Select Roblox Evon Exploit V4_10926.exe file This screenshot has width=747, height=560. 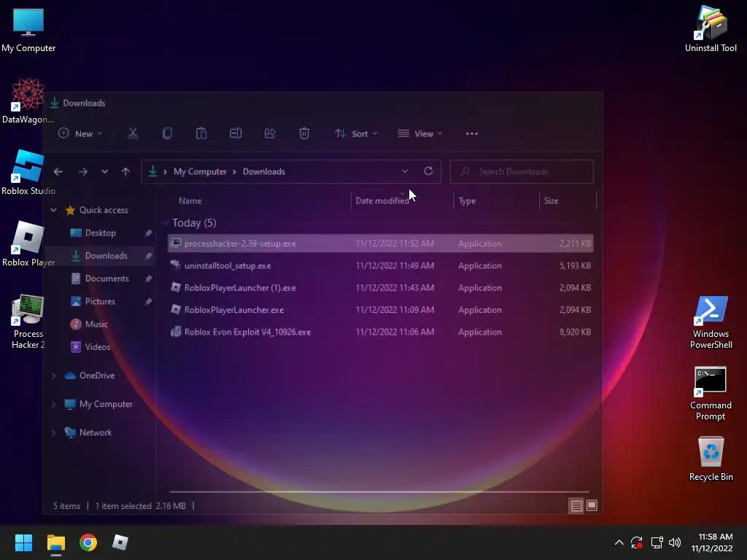pyautogui.click(x=381, y=332)
